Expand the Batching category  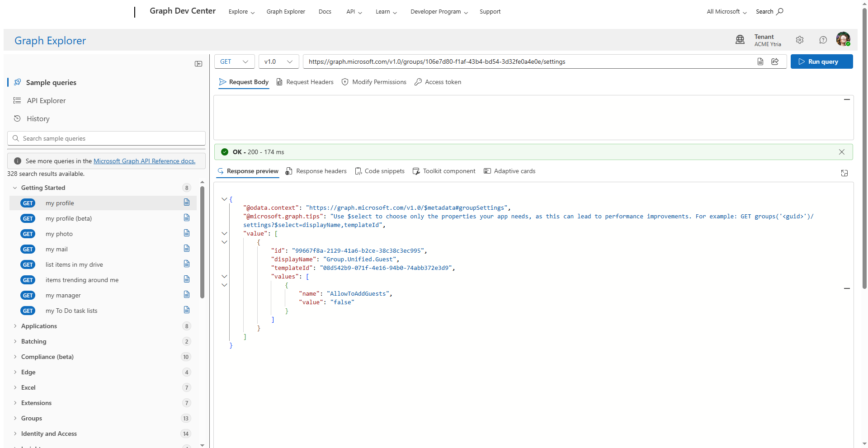pos(15,341)
